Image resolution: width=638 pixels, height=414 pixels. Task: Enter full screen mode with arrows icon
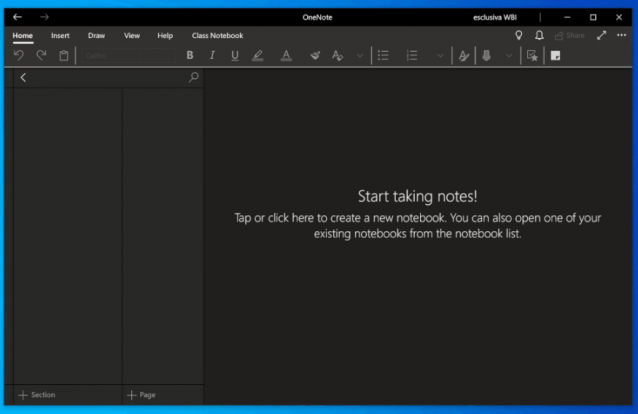(601, 35)
